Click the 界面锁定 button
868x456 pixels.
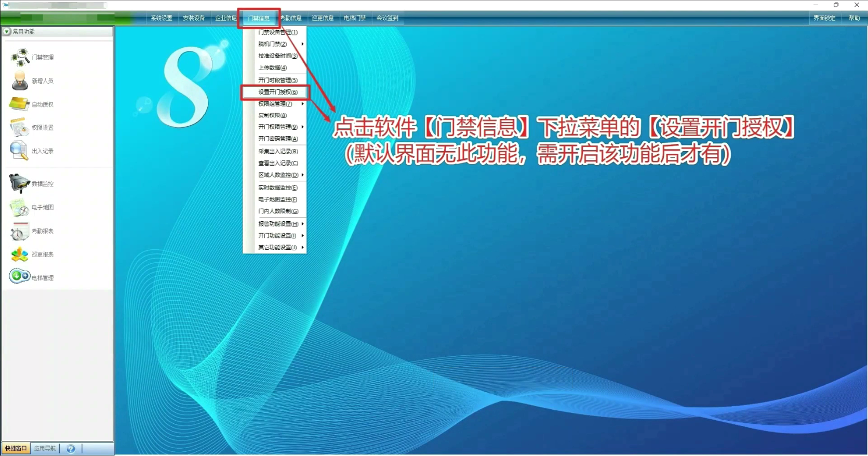click(824, 18)
